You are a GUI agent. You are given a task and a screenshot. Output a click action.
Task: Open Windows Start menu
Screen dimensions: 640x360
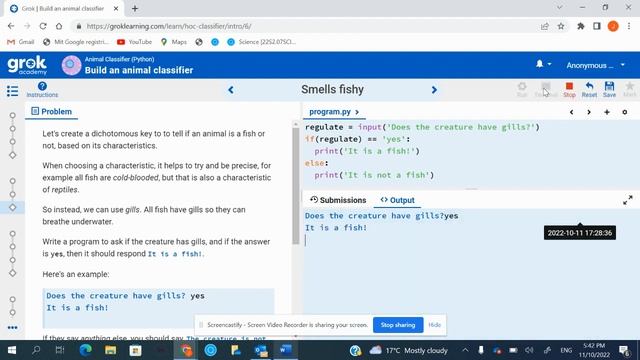tap(12, 350)
